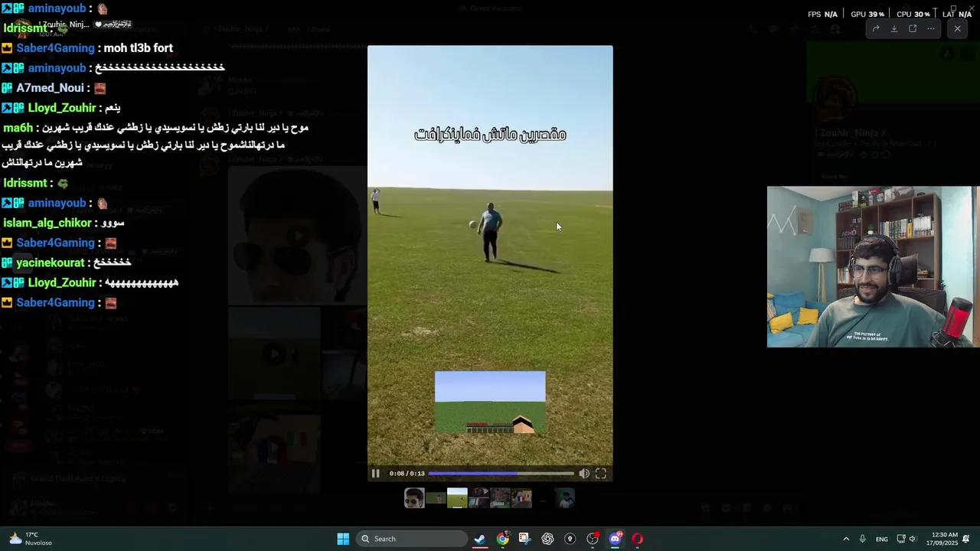This screenshot has width=980, height=551.
Task: Close the media viewer overlay
Action: 957,28
